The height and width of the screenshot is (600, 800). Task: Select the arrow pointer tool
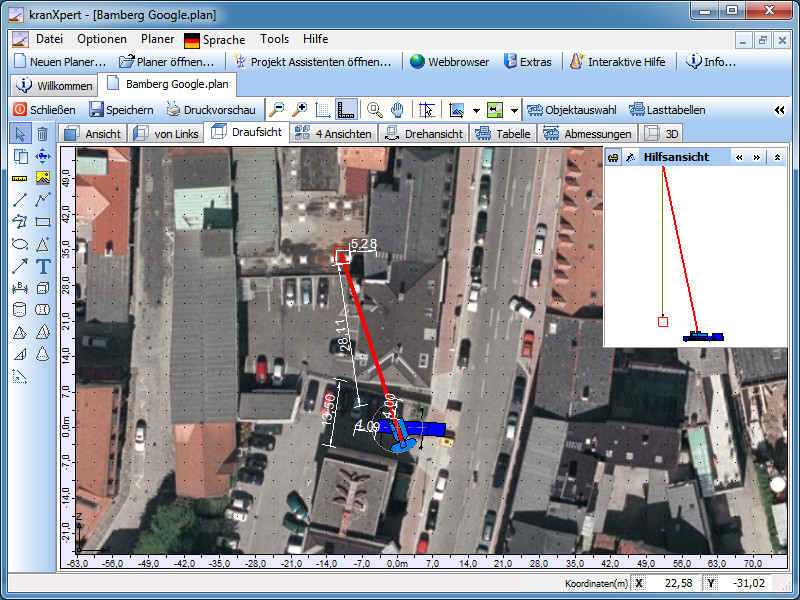click(20, 133)
